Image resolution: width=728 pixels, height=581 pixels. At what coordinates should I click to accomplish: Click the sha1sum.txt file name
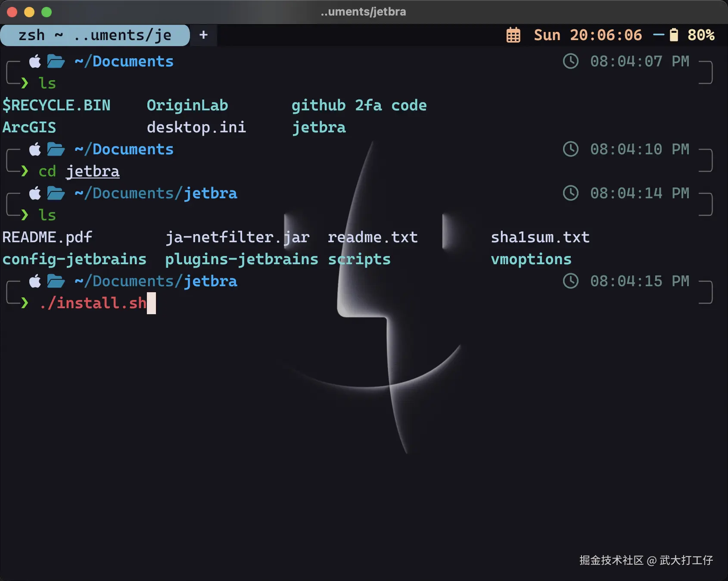coord(540,237)
